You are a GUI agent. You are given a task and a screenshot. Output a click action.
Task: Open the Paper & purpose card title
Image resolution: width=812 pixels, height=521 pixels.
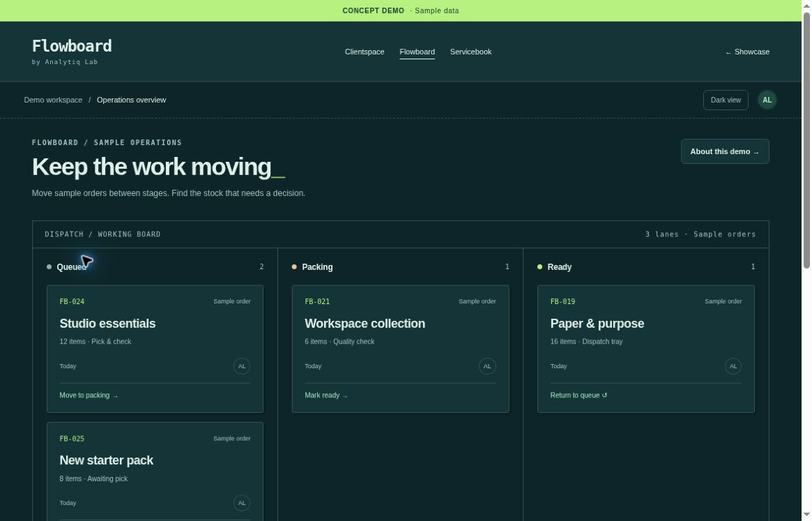[x=597, y=324]
